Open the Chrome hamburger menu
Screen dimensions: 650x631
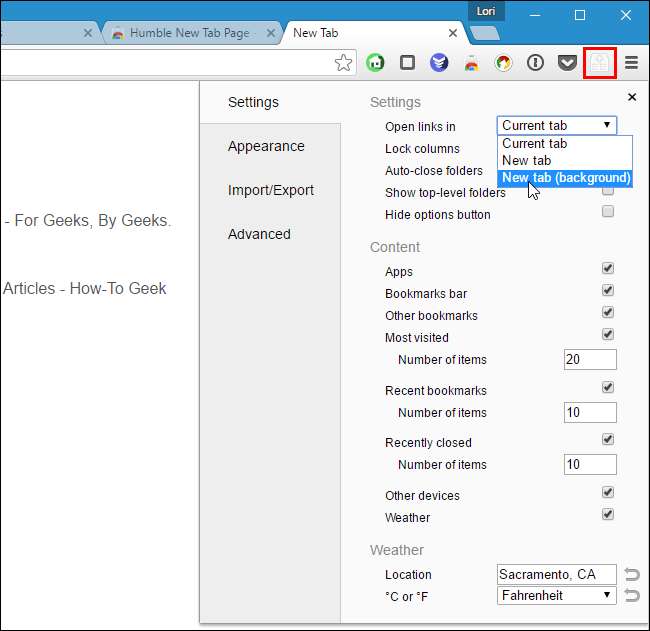631,63
